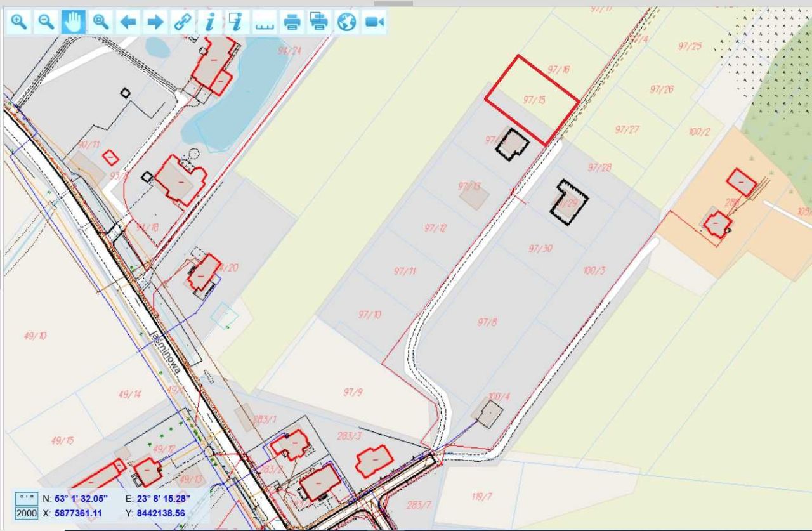Click parcel label 97/27
The height and width of the screenshot is (531, 812).
click(x=627, y=129)
